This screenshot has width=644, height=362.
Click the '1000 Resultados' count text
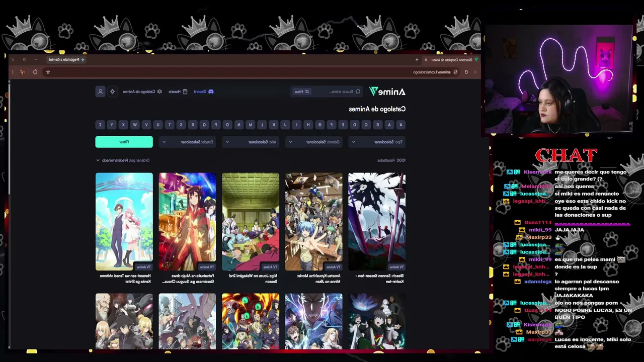pos(391,160)
